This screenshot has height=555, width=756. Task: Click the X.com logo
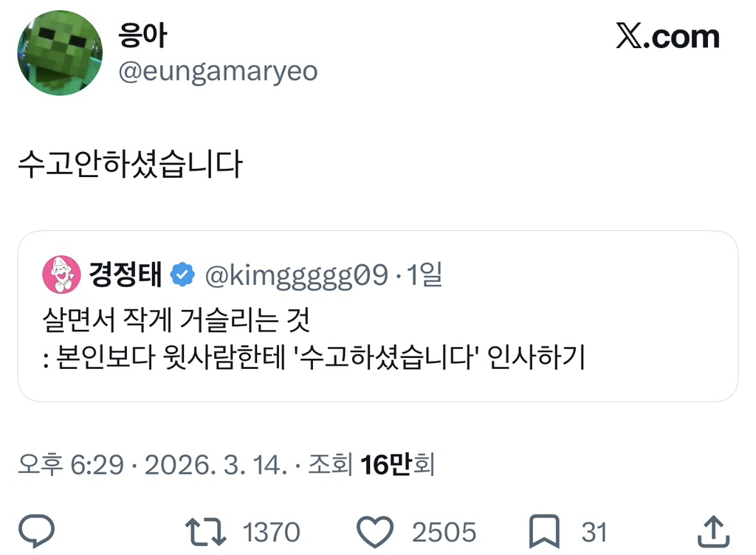[x=667, y=37]
